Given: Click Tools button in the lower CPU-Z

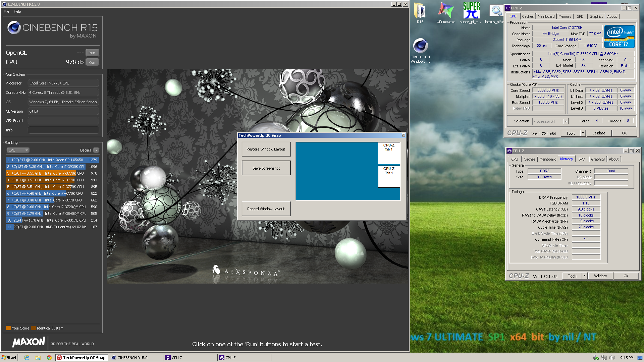Looking at the screenshot, I should [x=572, y=276].
